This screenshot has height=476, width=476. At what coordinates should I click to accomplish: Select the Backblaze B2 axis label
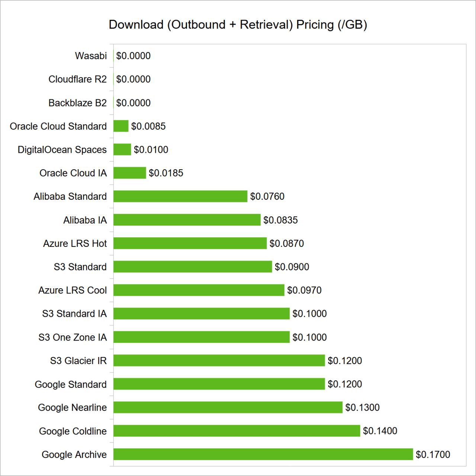tap(77, 103)
